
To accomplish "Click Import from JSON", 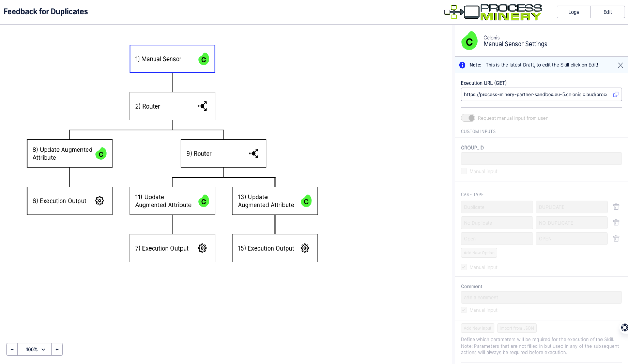I will pyautogui.click(x=517, y=328).
